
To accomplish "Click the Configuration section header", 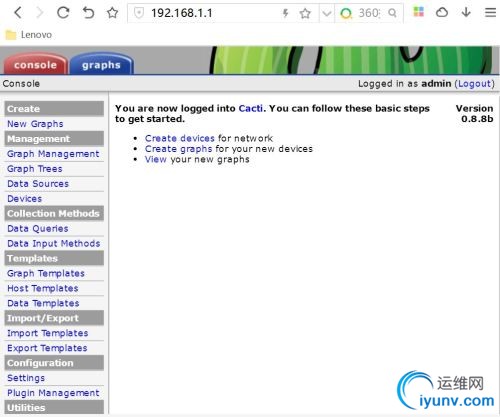I will pos(54,363).
